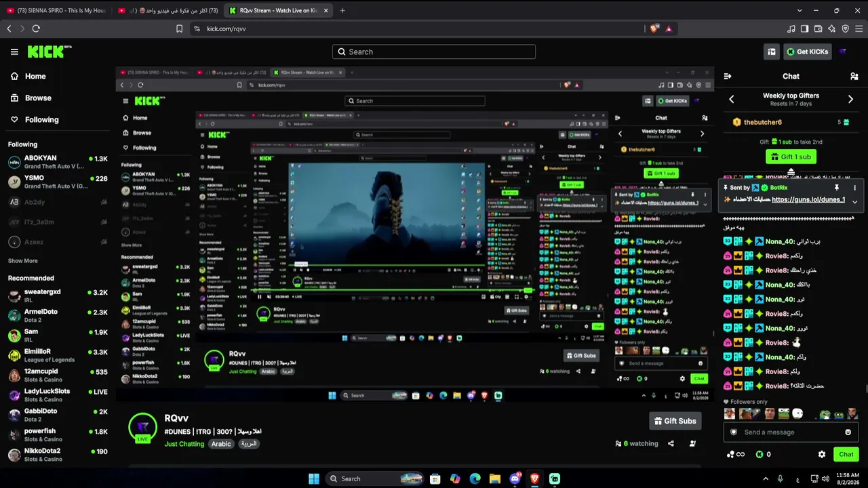This screenshot has height=488, width=868.
Task: Unpin the BotRix pinned message
Action: pos(837,188)
